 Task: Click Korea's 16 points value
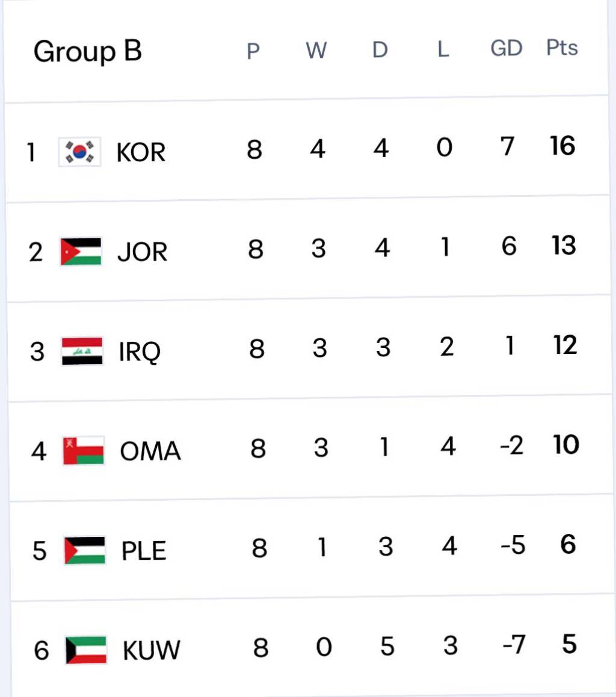pos(562,146)
